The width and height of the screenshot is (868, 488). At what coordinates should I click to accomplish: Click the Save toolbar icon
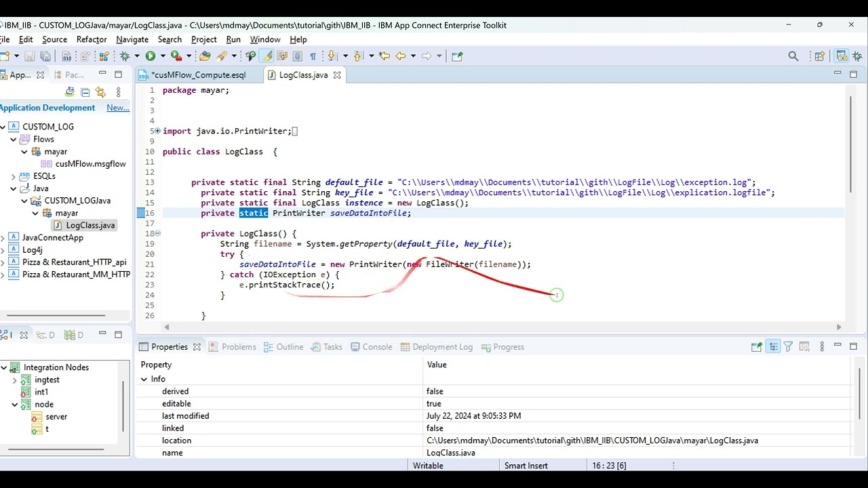click(29, 56)
